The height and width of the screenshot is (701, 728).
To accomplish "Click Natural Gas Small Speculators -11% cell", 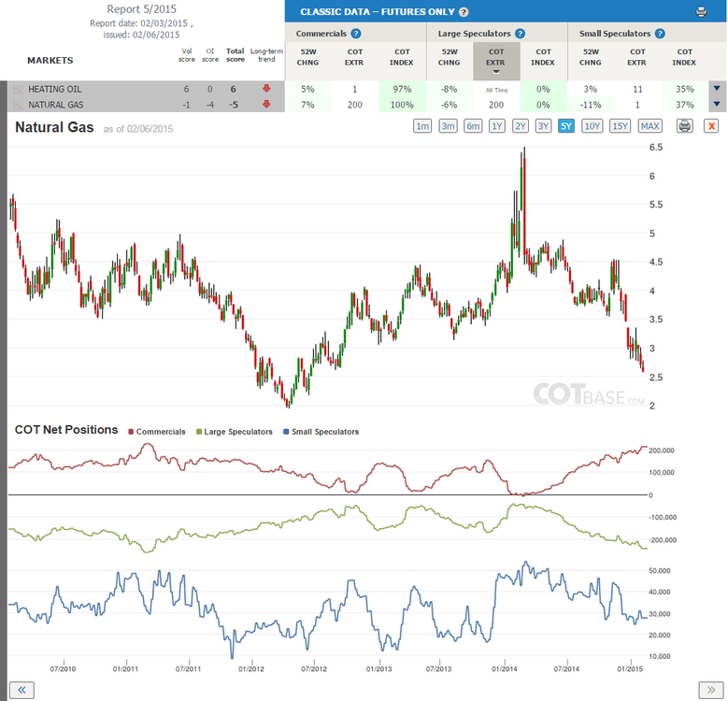I will tap(591, 105).
